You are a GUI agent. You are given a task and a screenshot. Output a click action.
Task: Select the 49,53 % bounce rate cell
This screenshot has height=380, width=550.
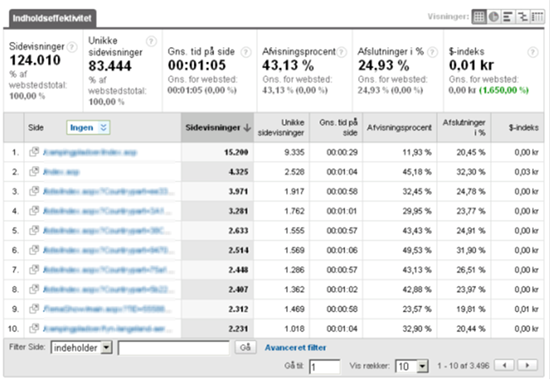point(417,251)
